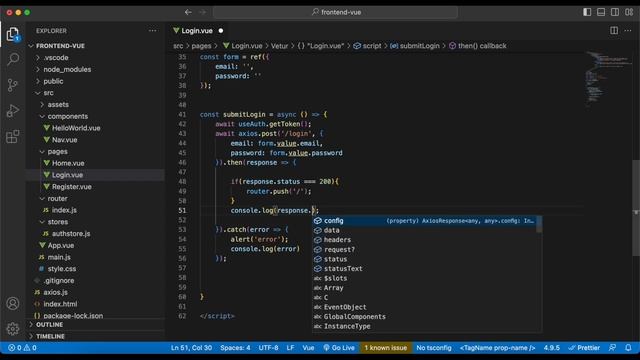Click the errors and warnings status indicator
The width and height of the screenshot is (640, 360).
(22, 348)
